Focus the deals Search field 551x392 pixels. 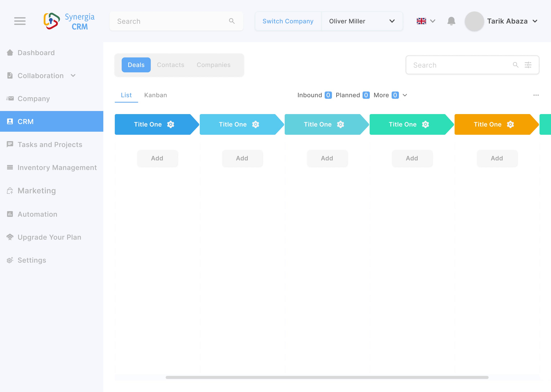click(472, 65)
